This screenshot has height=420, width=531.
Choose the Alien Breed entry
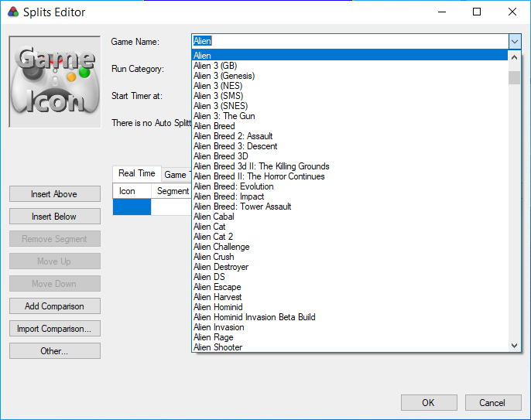[x=350, y=126]
